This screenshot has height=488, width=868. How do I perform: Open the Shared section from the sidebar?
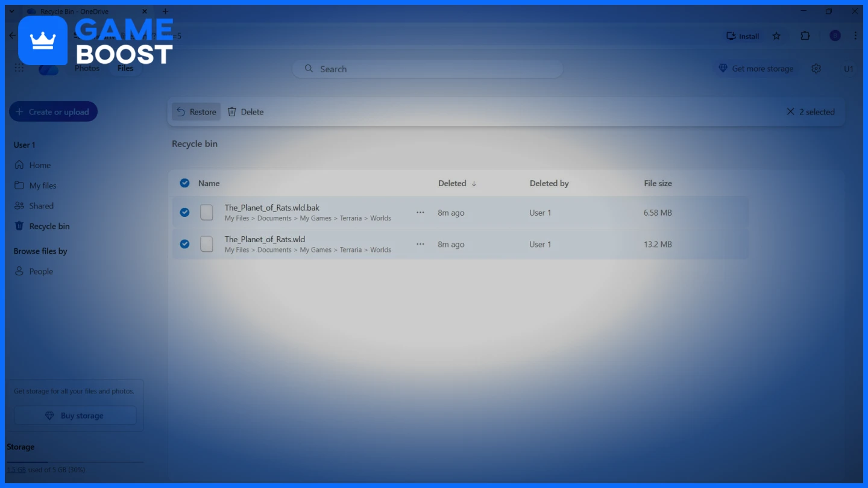point(40,205)
